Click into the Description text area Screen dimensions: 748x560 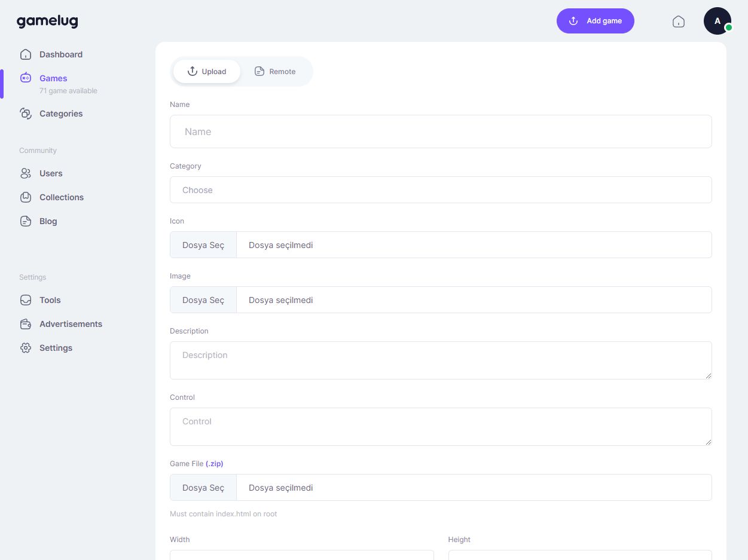coord(441,360)
